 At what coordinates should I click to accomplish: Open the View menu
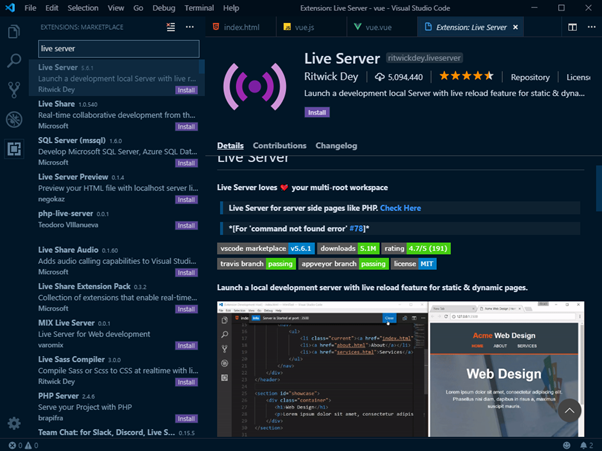(116, 8)
